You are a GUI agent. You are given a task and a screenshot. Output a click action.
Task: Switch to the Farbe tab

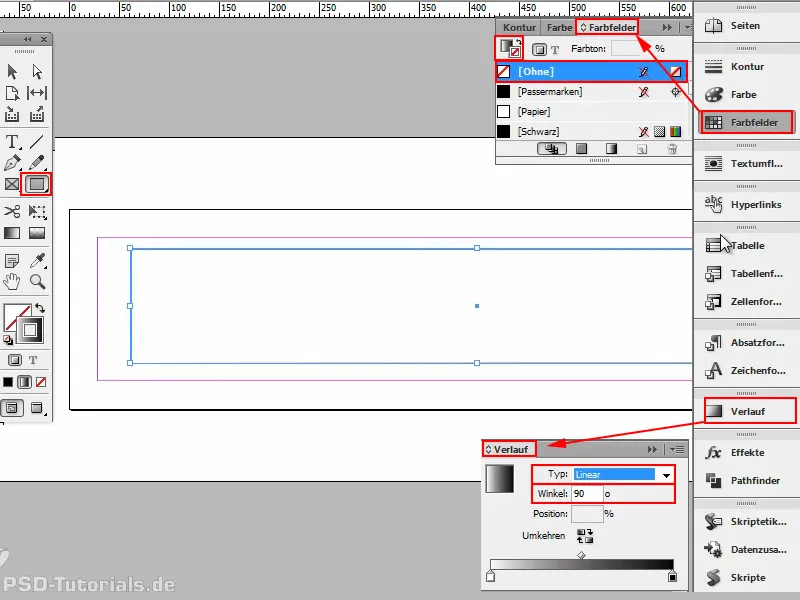coord(559,27)
